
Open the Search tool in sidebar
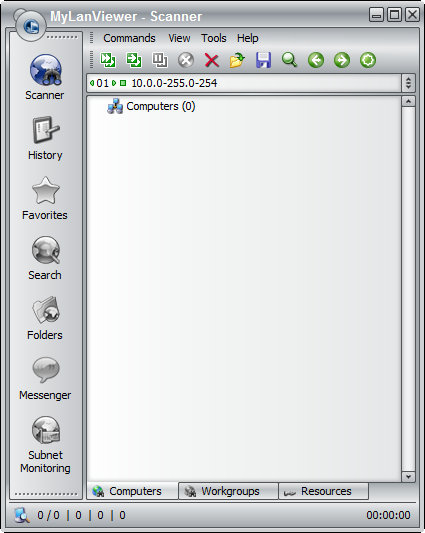click(45, 258)
